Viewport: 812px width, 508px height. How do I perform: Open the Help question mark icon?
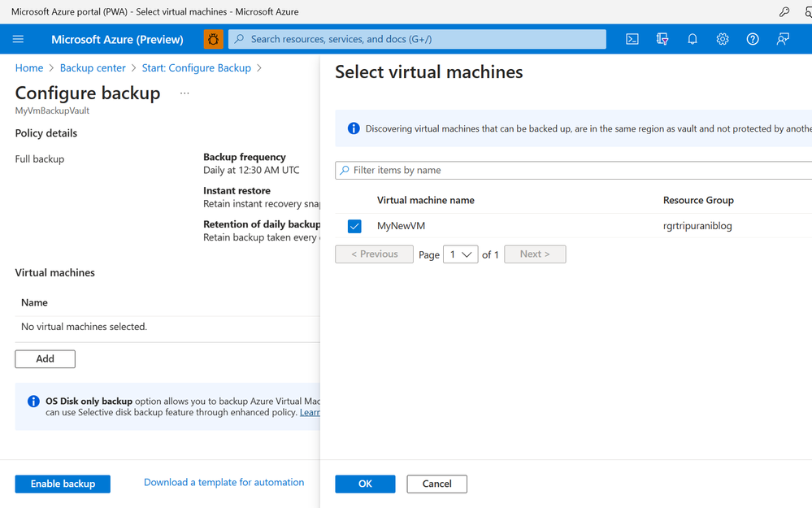tap(753, 39)
